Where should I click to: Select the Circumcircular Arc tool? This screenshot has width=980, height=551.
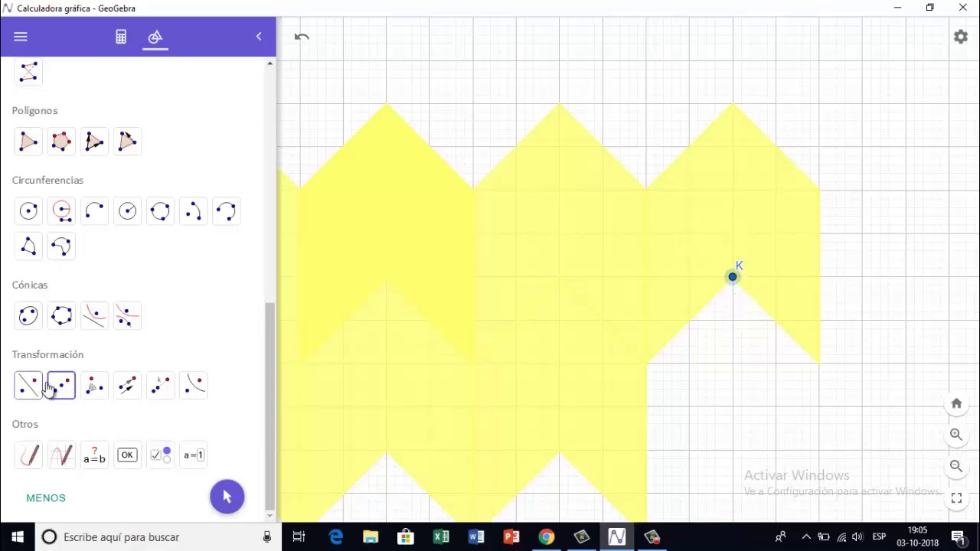click(x=226, y=211)
